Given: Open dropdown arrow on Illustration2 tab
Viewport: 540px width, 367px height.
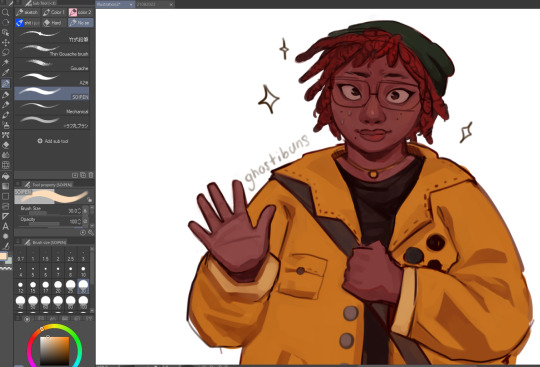Looking at the screenshot, I should click(x=131, y=4).
